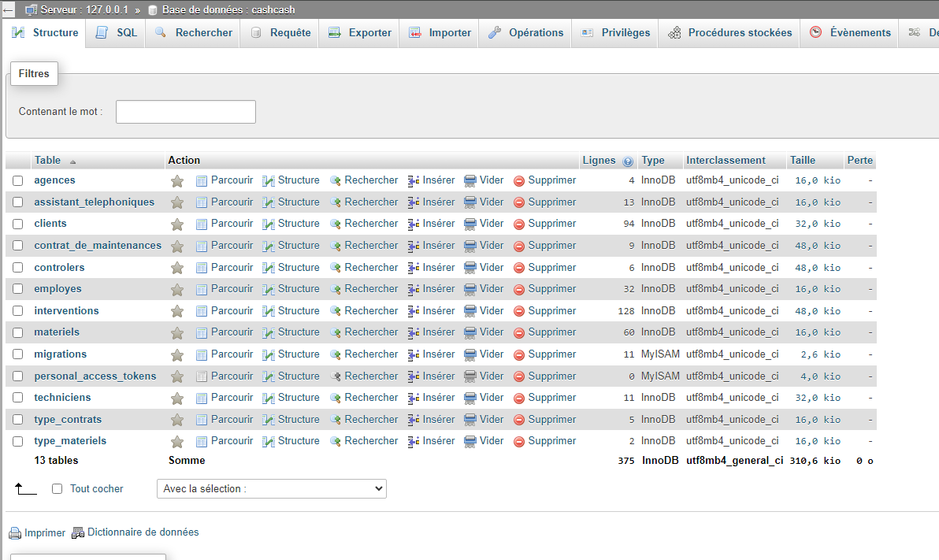Open the Exporter tab
Image resolution: width=939 pixels, height=560 pixels.
[360, 33]
